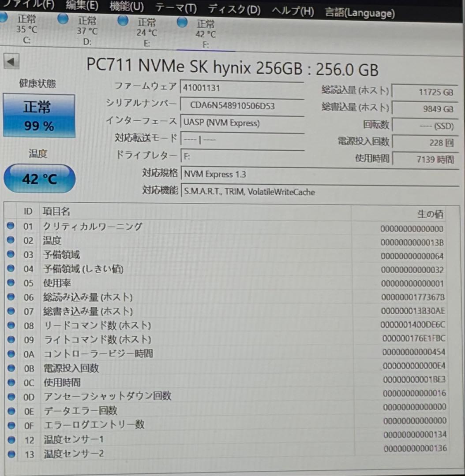Select the シリアルナンバー field
465x476 pixels.
pos(243,105)
